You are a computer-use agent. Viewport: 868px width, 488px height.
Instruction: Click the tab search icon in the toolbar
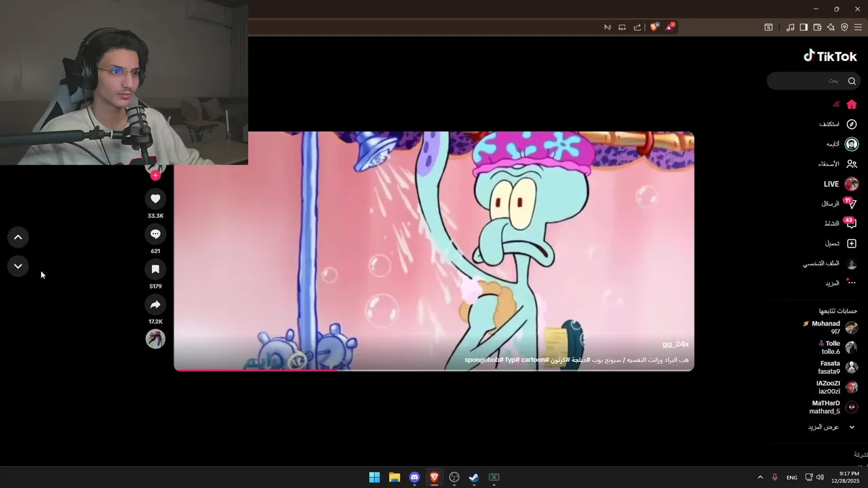pos(768,27)
